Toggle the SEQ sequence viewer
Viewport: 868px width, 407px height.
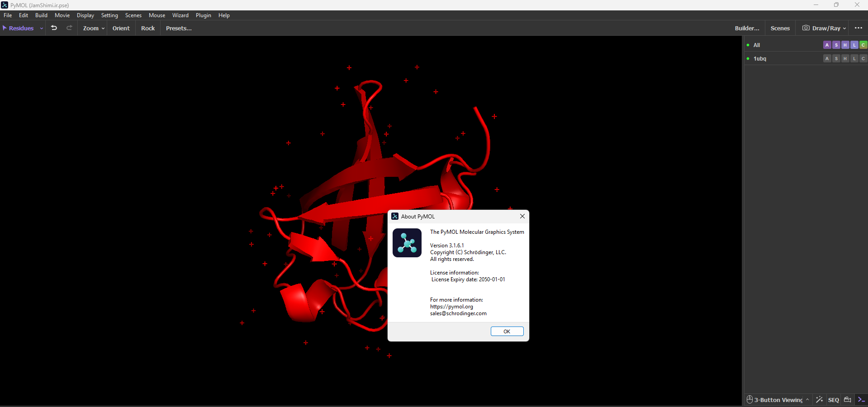[834, 400]
